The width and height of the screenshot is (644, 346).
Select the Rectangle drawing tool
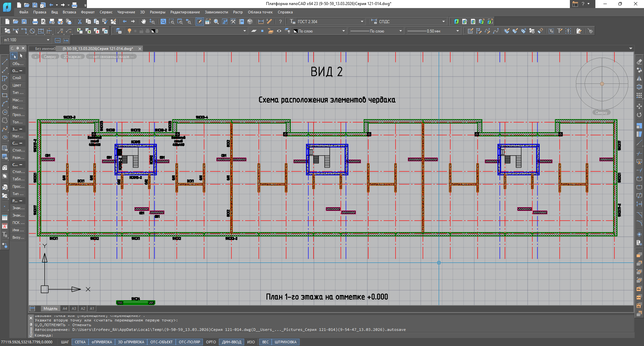[x=5, y=96]
